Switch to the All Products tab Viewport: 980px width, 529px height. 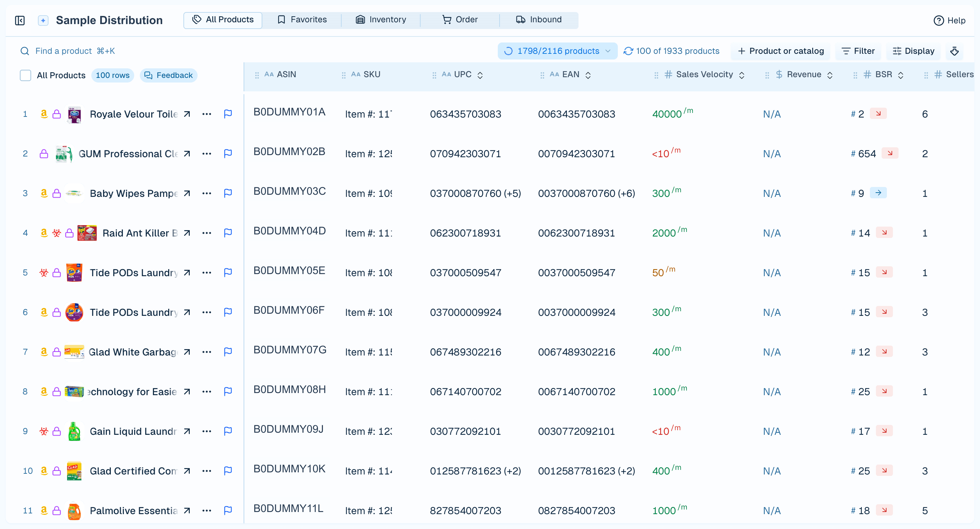[x=223, y=20]
